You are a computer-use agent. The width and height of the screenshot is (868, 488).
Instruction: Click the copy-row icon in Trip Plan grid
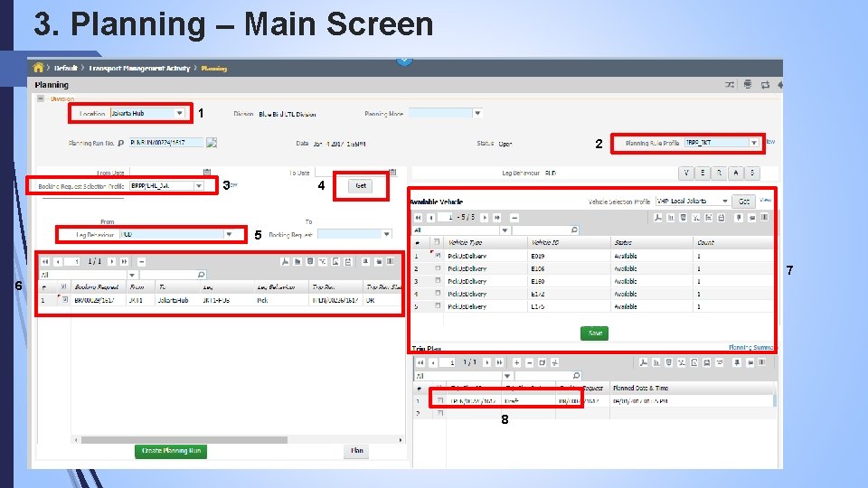542,362
